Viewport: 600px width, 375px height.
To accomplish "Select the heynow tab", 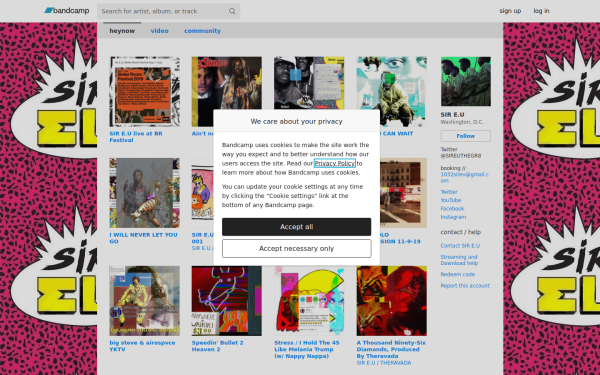I will coord(122,31).
